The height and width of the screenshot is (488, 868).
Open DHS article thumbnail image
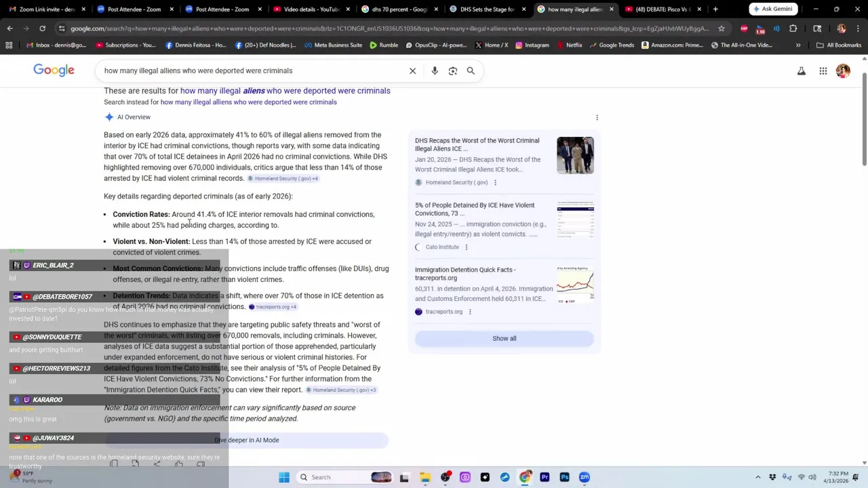[x=575, y=155]
